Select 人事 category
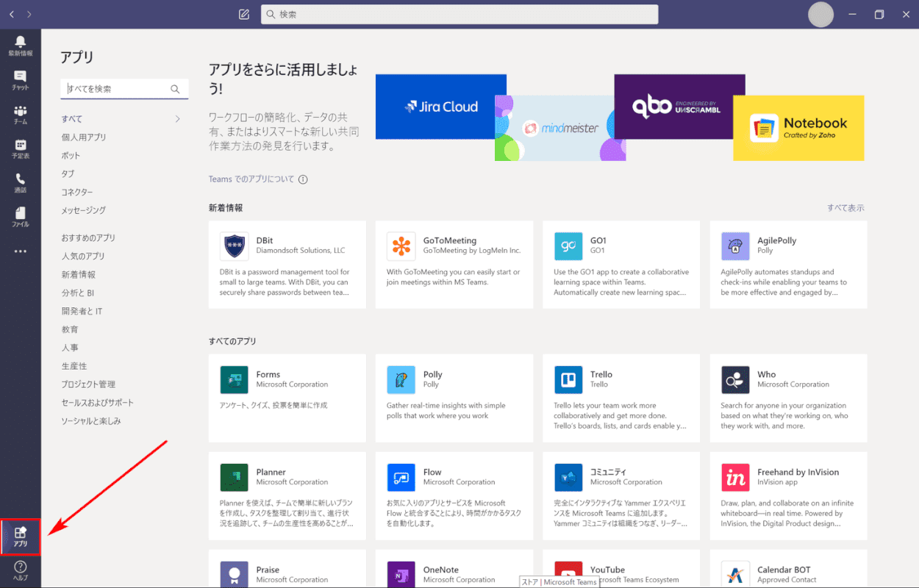 [70, 348]
